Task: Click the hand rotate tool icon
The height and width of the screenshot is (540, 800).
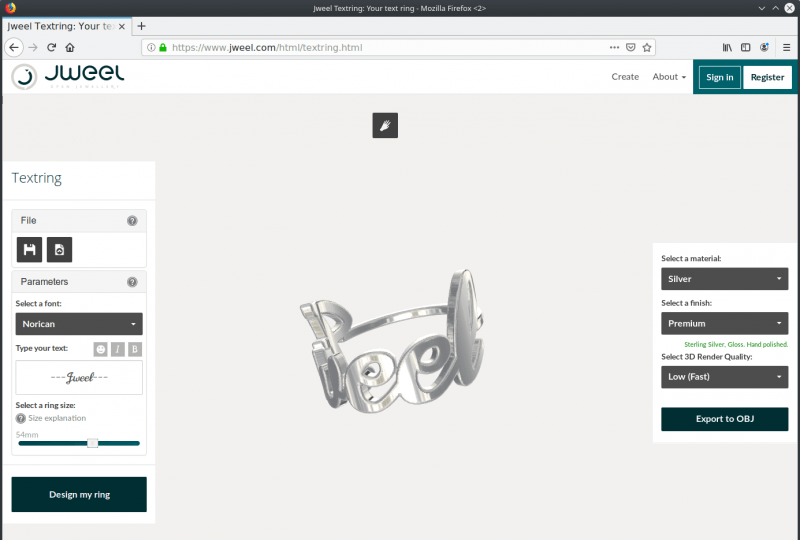Action: pyautogui.click(x=385, y=125)
